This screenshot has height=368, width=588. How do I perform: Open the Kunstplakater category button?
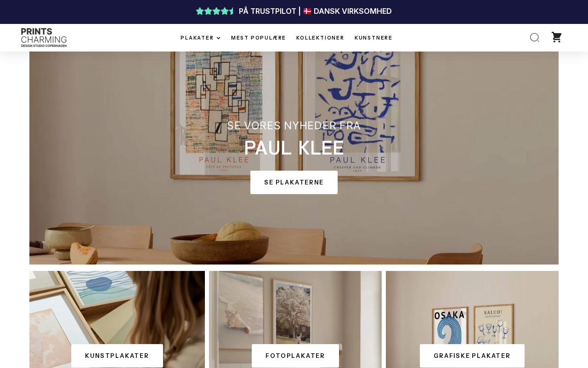coord(117,356)
